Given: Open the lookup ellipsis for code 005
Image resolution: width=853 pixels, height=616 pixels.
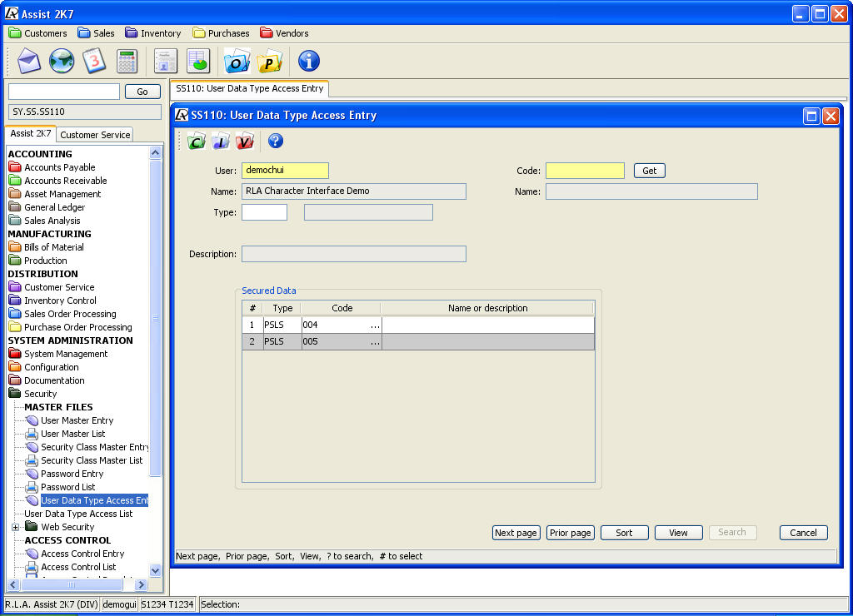Looking at the screenshot, I should click(x=375, y=342).
